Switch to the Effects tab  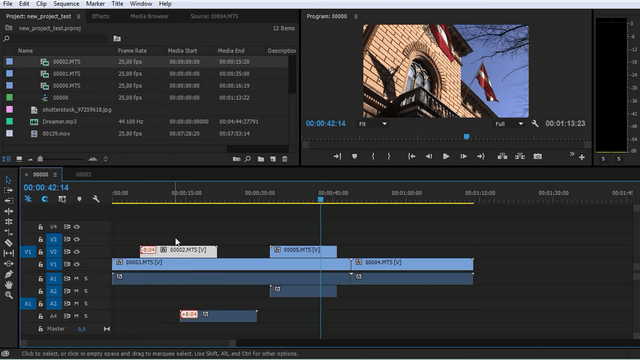(x=100, y=16)
